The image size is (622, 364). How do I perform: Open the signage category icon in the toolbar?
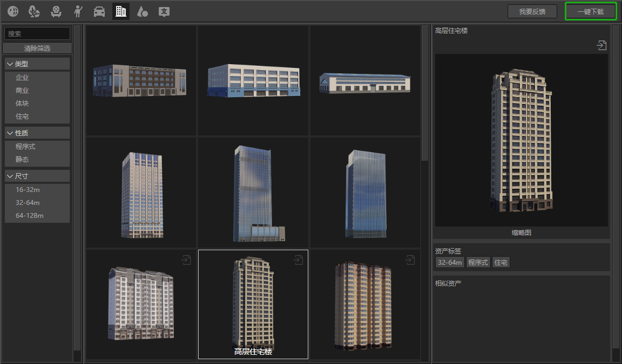164,11
